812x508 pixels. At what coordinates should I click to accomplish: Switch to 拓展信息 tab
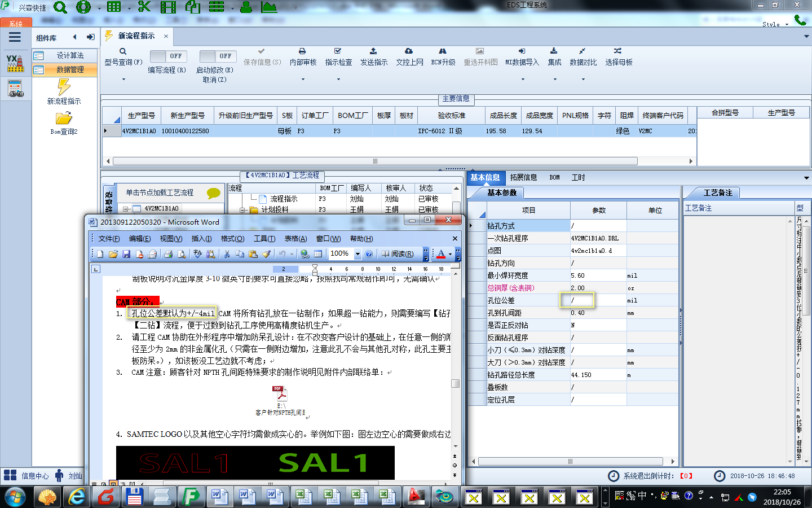523,177
